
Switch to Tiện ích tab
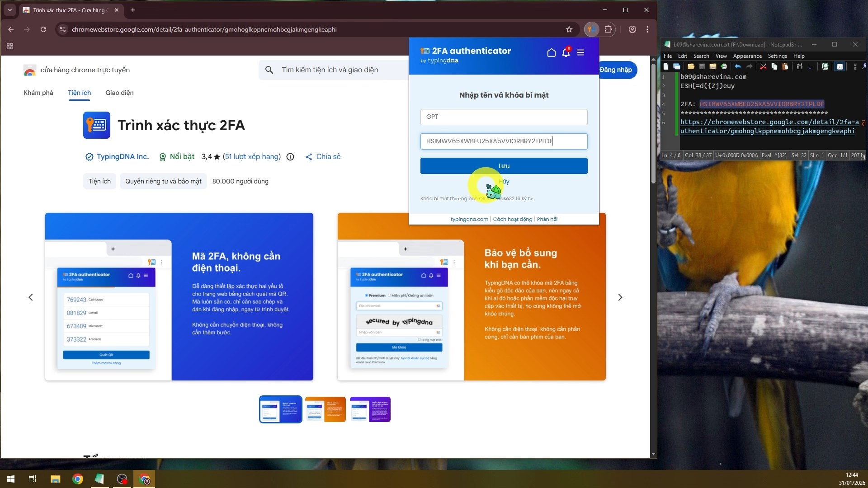79,93
